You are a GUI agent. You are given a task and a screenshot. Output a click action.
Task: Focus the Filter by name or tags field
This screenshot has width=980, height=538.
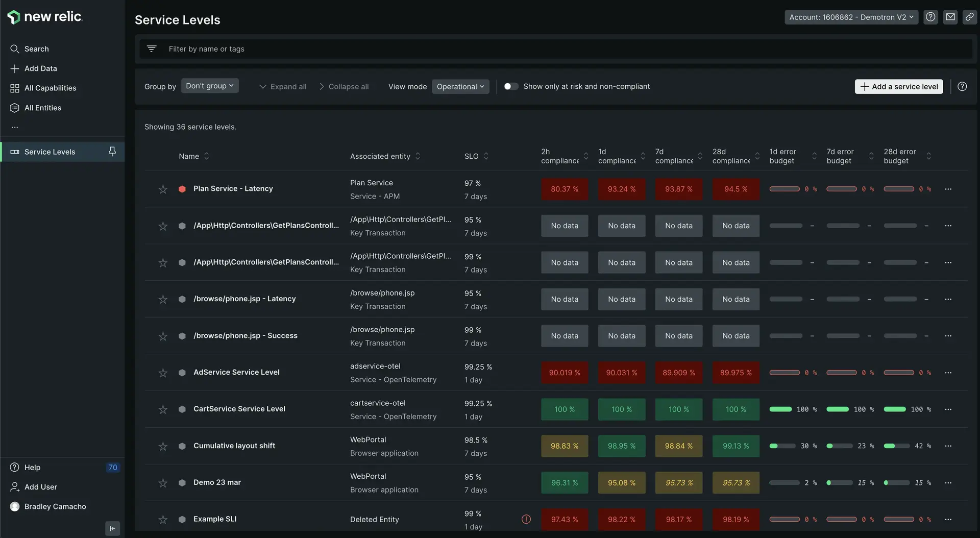click(x=556, y=48)
